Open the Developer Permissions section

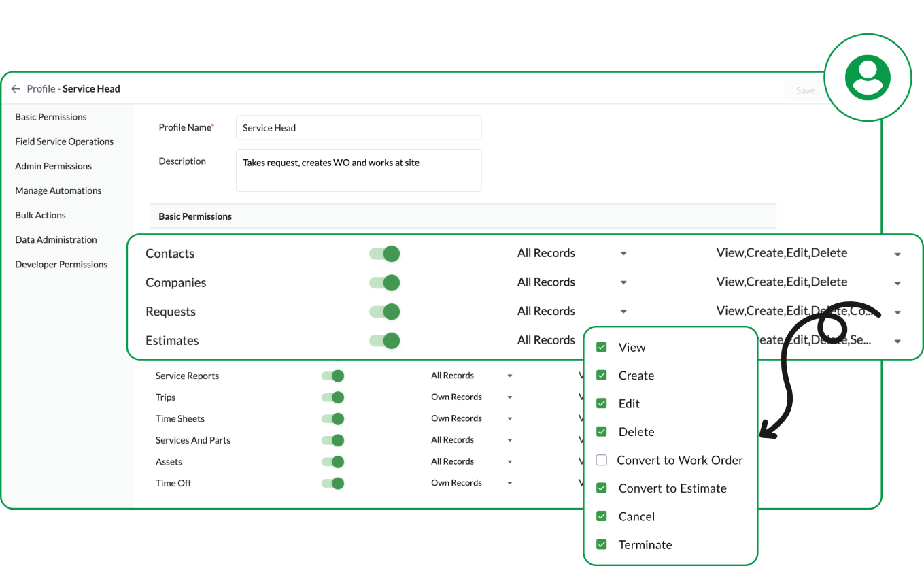[61, 264]
